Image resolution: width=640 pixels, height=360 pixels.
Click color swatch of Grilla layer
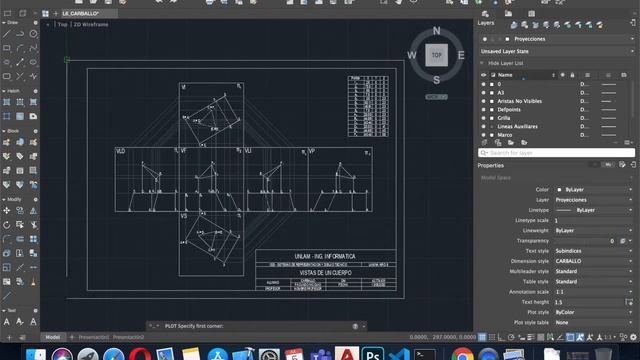point(492,118)
